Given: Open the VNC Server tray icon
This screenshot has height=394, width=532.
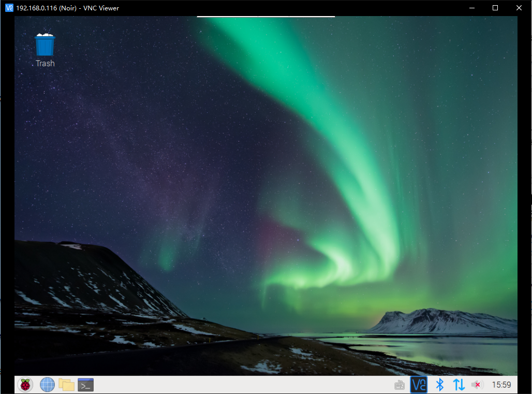Looking at the screenshot, I should 419,385.
